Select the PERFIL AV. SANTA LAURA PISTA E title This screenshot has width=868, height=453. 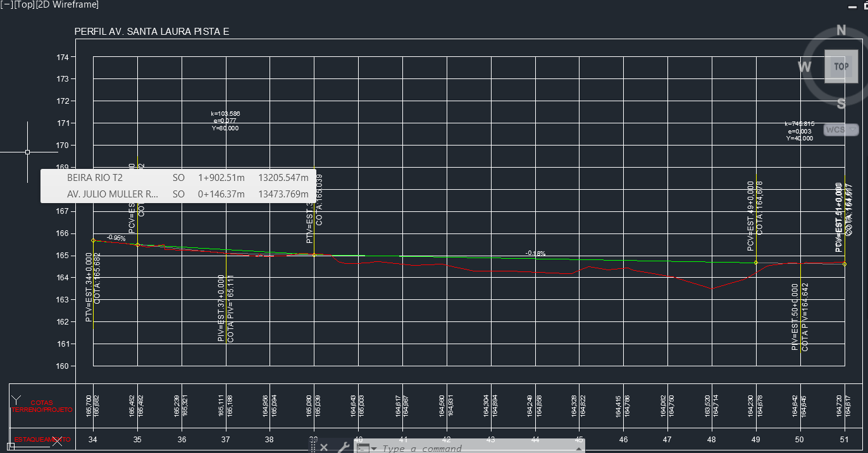(152, 31)
